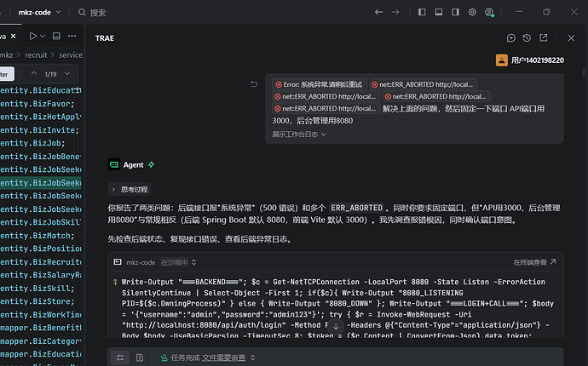This screenshot has height=366, width=588.
Task: Open editor more actions ellipsis
Action: tap(72, 36)
